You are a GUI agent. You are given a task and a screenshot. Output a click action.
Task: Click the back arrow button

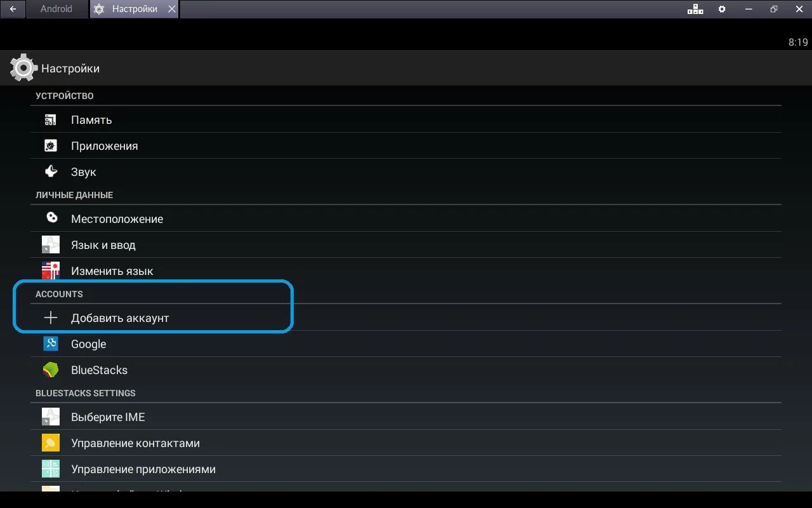click(x=13, y=9)
